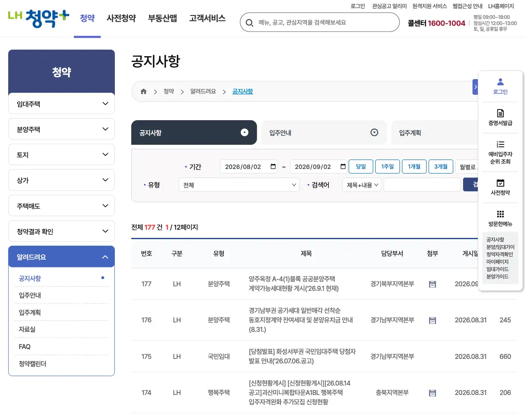Expand 청약결과 확인 sidebar menu

click(x=62, y=231)
